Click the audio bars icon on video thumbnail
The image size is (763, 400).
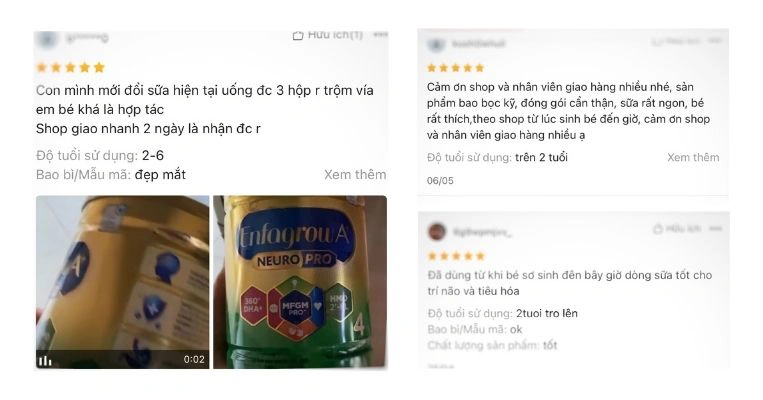45,361
